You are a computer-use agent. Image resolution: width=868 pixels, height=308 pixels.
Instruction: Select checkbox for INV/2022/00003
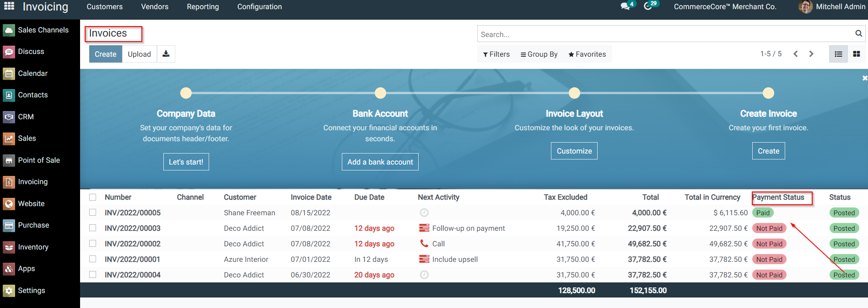[x=93, y=228]
